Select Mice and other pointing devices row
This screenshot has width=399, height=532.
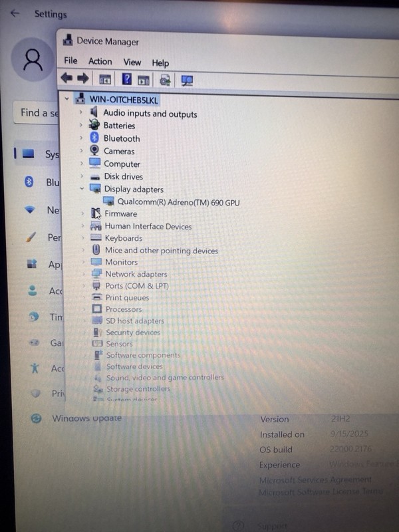162,251
